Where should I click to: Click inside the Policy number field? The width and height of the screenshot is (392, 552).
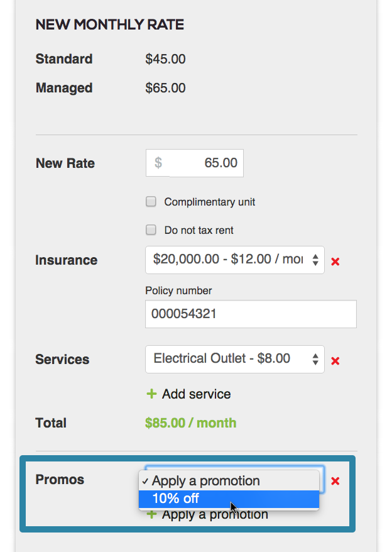coord(251,314)
